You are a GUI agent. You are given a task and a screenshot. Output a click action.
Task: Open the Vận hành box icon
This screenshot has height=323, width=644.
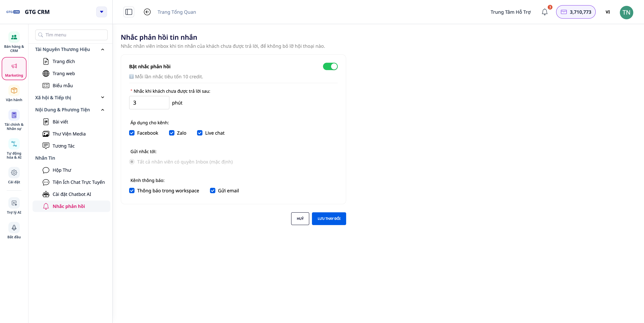pyautogui.click(x=14, y=90)
